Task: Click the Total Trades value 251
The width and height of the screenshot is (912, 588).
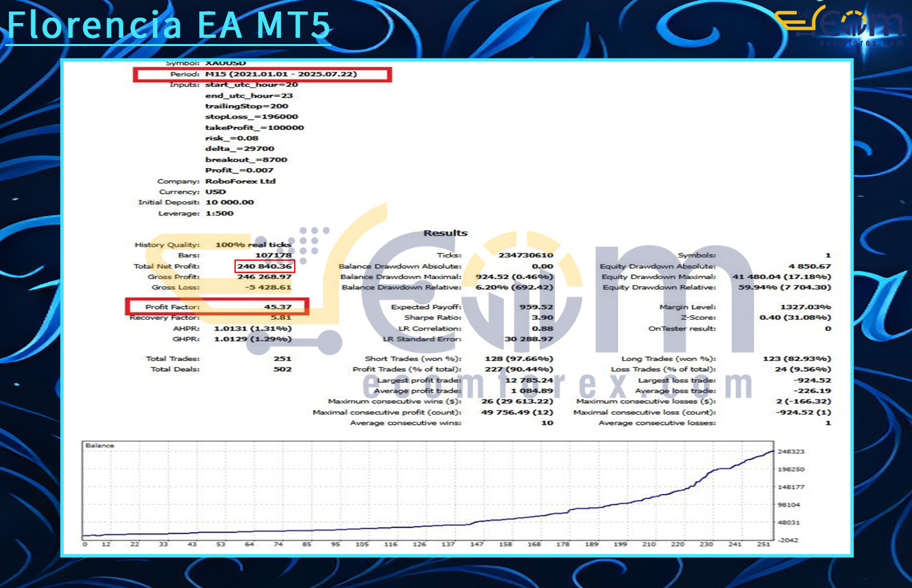Action: point(283,358)
